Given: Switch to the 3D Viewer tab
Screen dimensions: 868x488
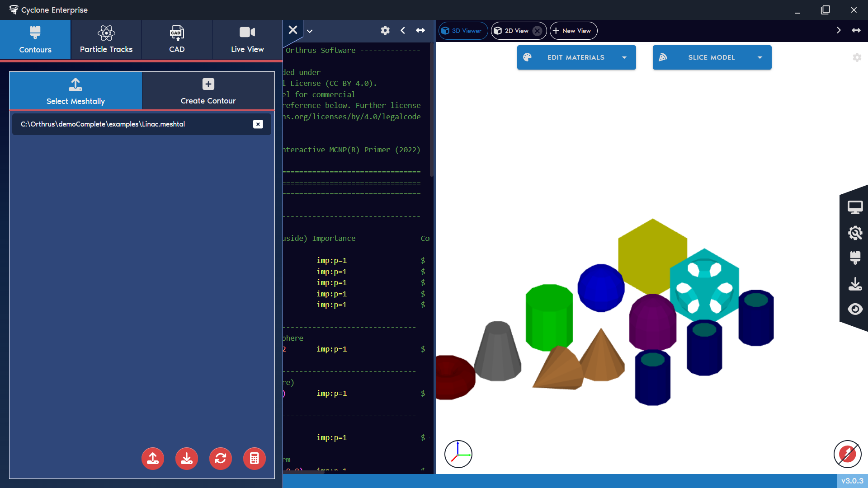Looking at the screenshot, I should point(462,31).
